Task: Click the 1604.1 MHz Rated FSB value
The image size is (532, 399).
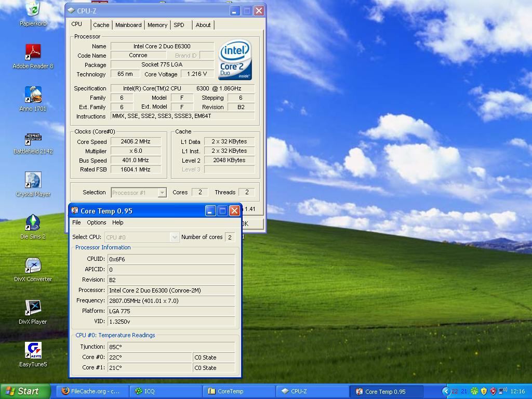Action: [136, 170]
